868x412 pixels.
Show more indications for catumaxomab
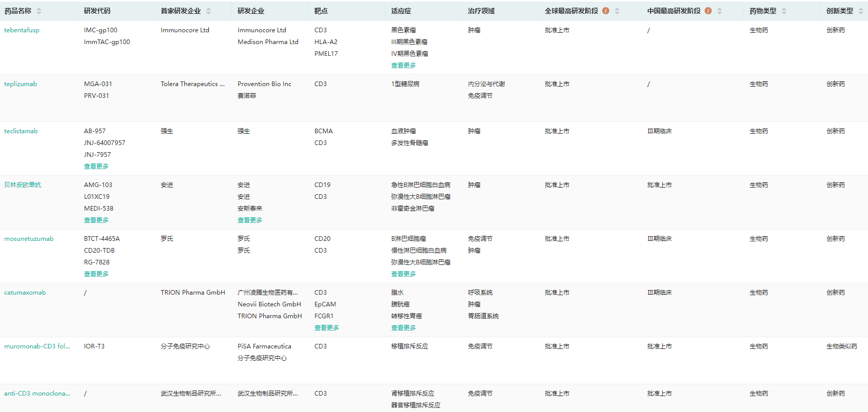click(404, 328)
